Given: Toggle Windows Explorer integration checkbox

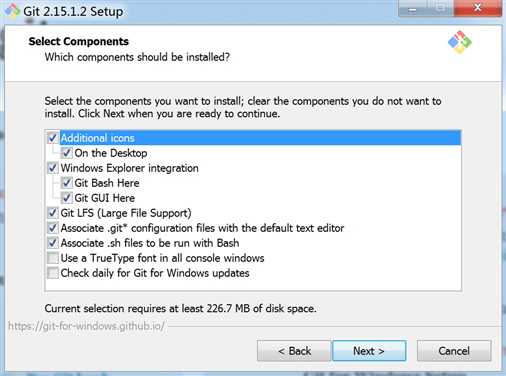Looking at the screenshot, I should (x=53, y=168).
